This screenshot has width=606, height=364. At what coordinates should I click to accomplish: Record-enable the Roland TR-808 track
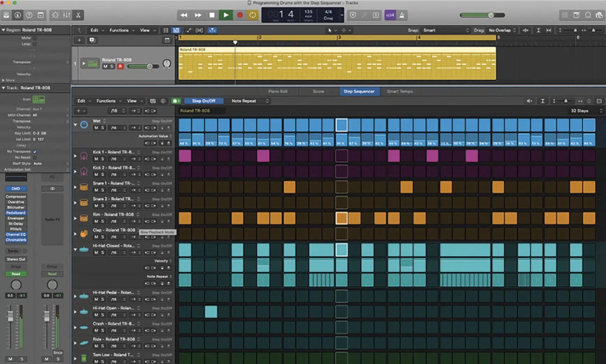120,66
